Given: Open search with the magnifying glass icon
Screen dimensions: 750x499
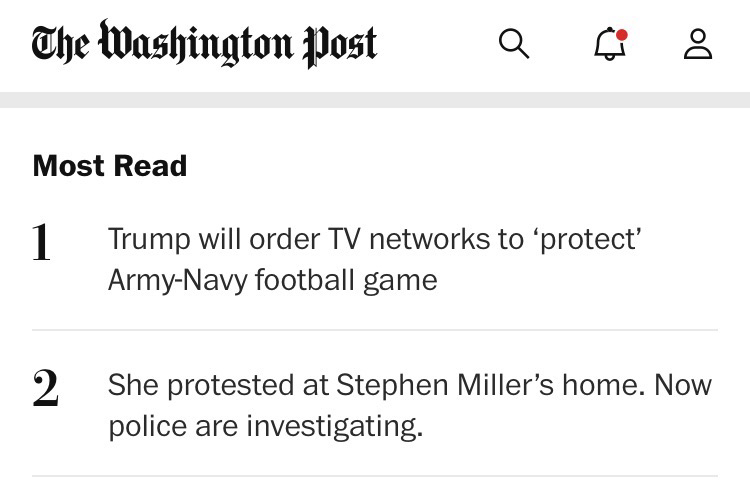Looking at the screenshot, I should [513, 43].
